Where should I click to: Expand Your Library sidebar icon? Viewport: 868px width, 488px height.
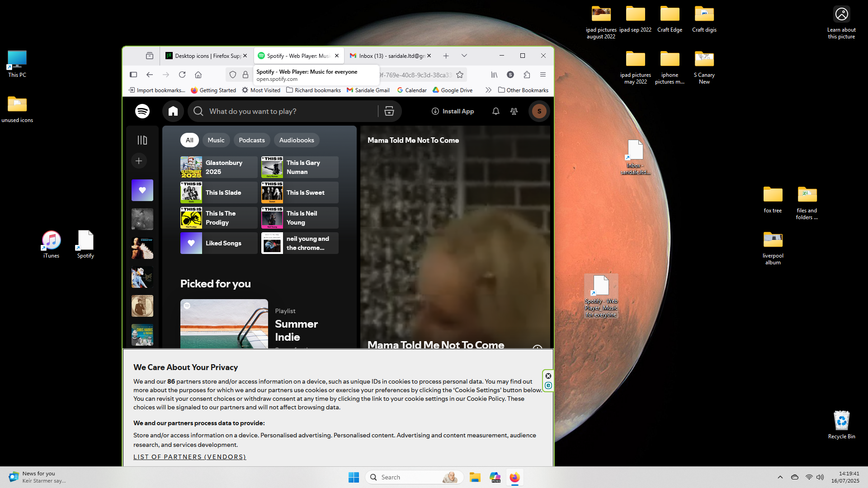[142, 140]
